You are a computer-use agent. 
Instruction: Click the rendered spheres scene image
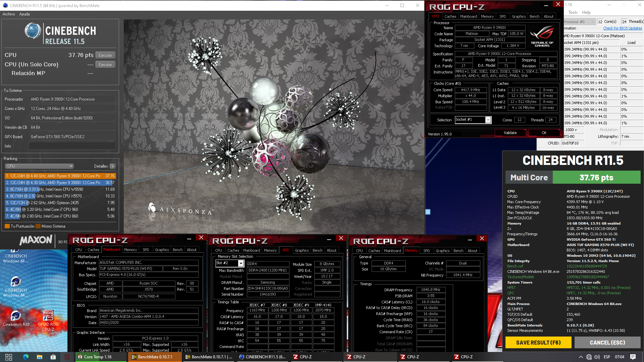274,126
